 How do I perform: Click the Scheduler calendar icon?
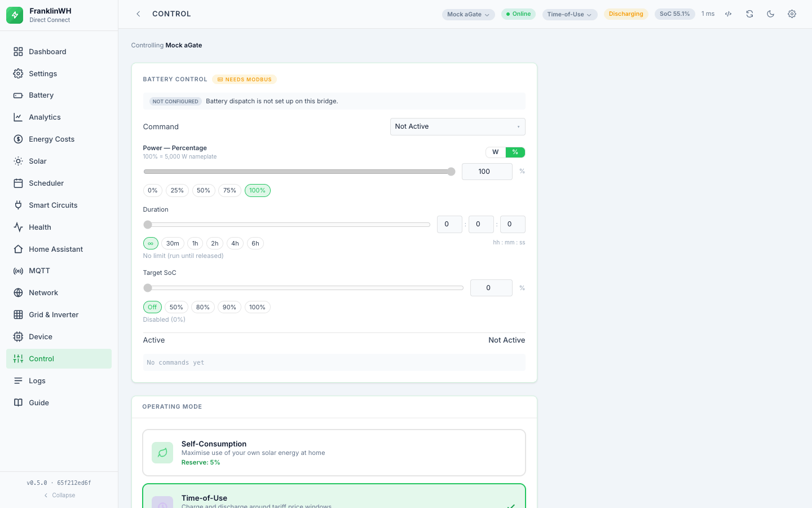click(18, 183)
